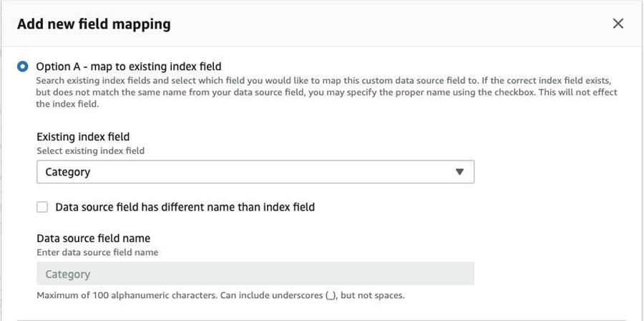Click the selected 'Category' value in the dropdown

click(x=67, y=172)
